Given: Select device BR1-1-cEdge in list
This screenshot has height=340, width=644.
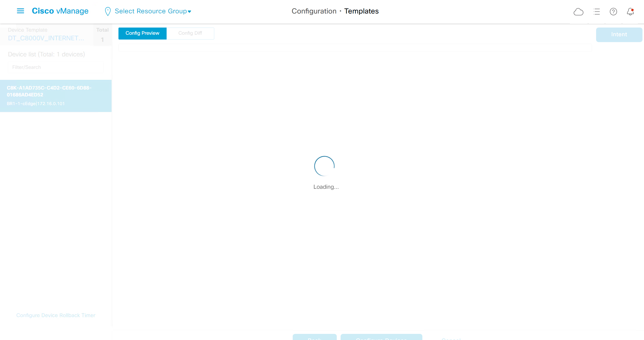Looking at the screenshot, I should (56, 96).
